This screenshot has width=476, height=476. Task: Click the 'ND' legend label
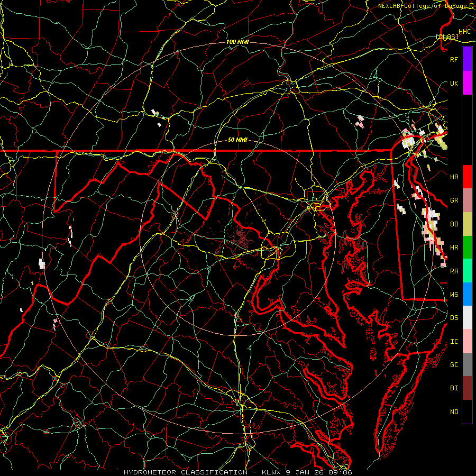pyautogui.click(x=454, y=411)
